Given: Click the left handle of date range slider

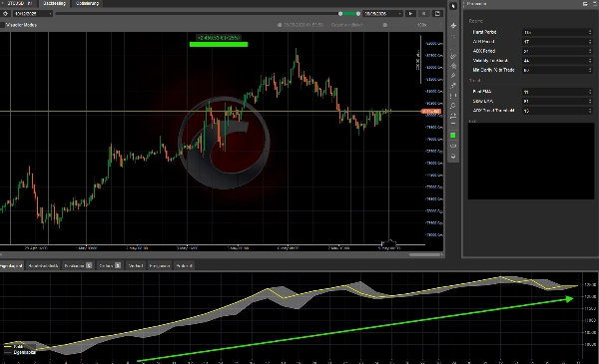Looking at the screenshot, I should tap(340, 13).
